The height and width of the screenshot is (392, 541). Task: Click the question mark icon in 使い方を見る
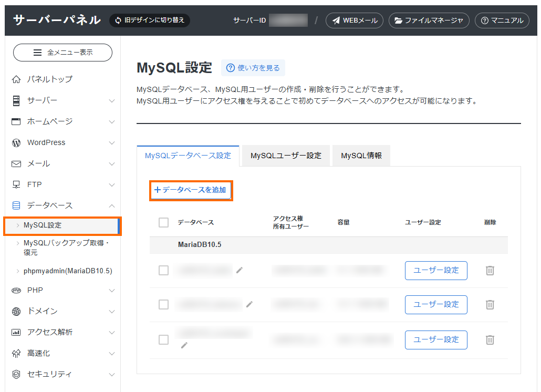click(231, 68)
